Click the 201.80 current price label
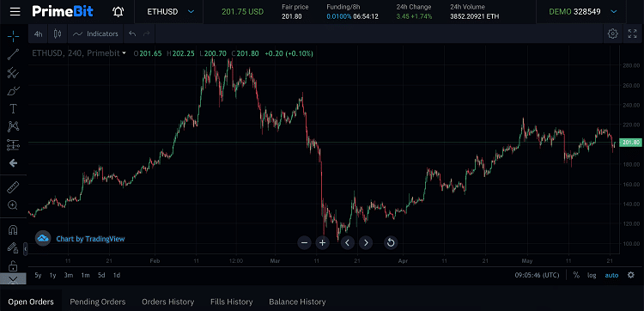 click(630, 143)
